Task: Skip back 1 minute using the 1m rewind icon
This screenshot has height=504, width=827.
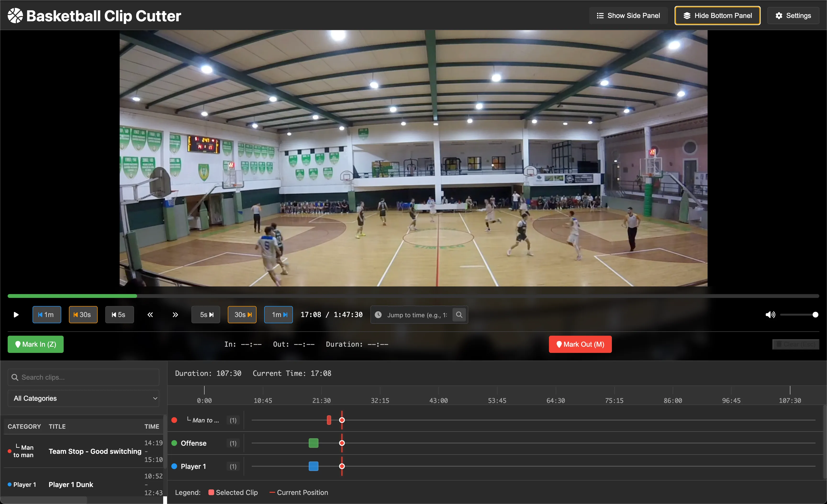Action: 47,315
